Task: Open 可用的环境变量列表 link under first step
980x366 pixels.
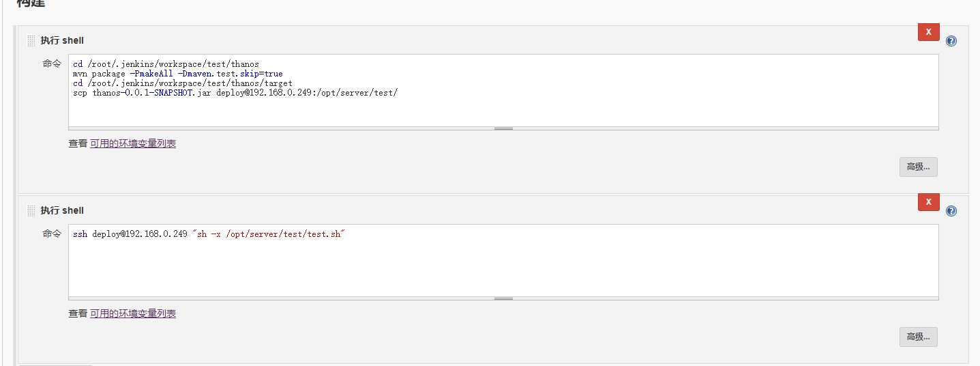Action: (x=133, y=143)
